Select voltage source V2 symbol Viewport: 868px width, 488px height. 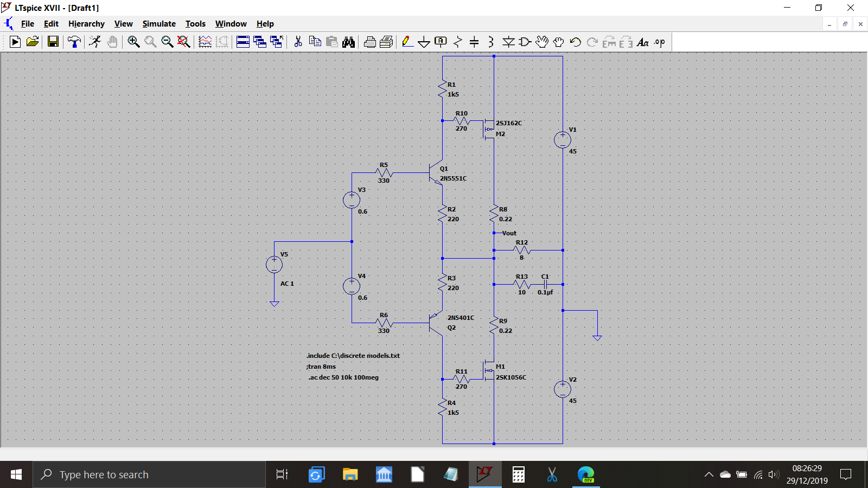coord(563,389)
